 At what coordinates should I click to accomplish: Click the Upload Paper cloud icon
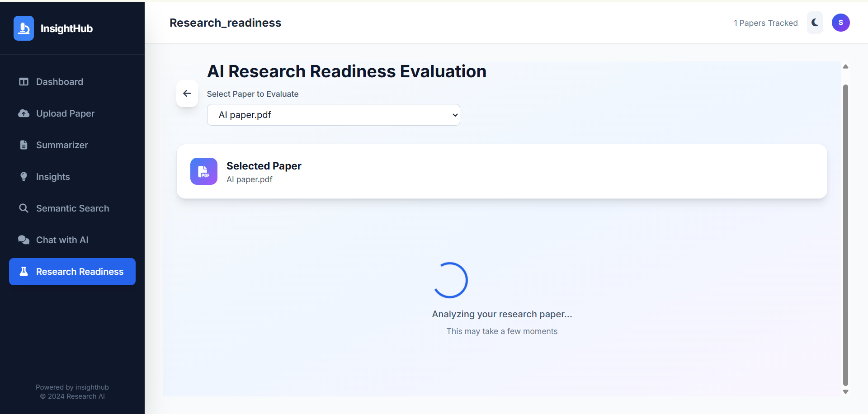click(x=24, y=113)
